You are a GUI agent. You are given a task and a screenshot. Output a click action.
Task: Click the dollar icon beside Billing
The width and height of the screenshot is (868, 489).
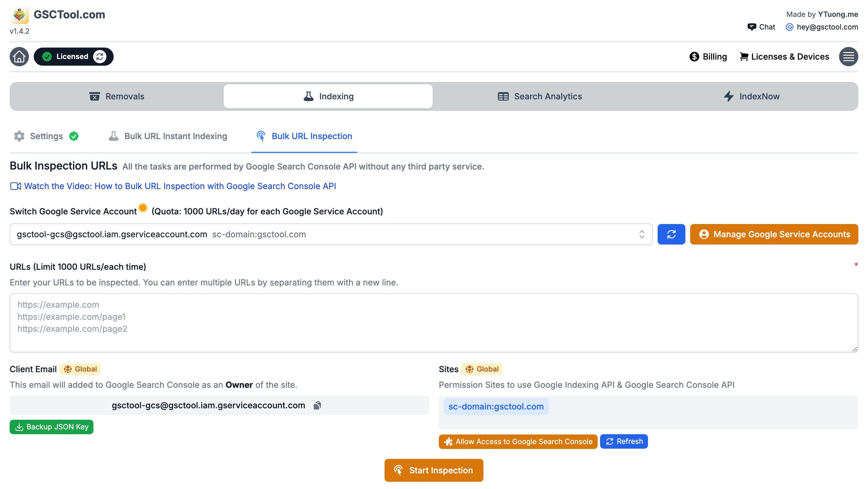(x=694, y=57)
